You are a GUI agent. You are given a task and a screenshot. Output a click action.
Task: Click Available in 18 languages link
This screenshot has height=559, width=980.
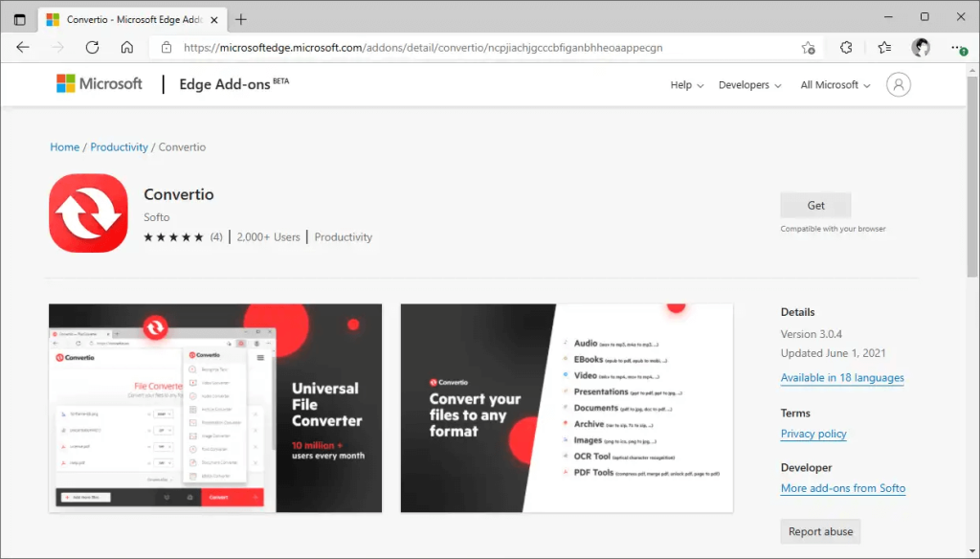pos(842,378)
